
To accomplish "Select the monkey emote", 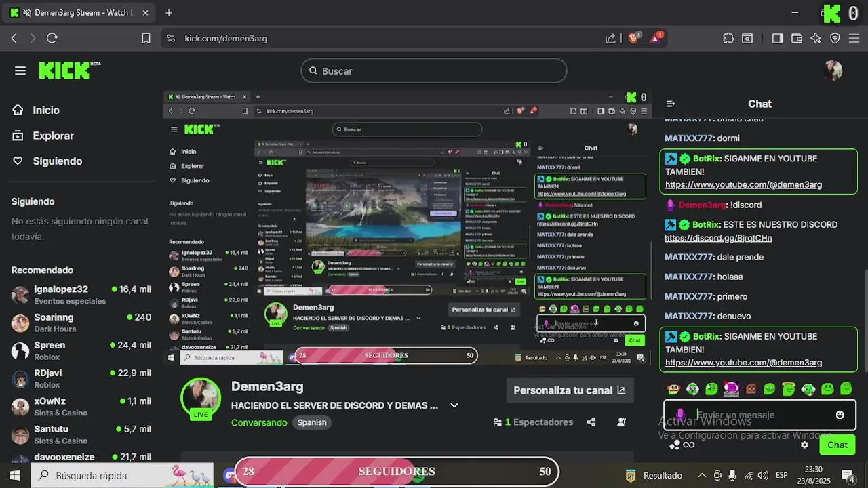I will [673, 389].
